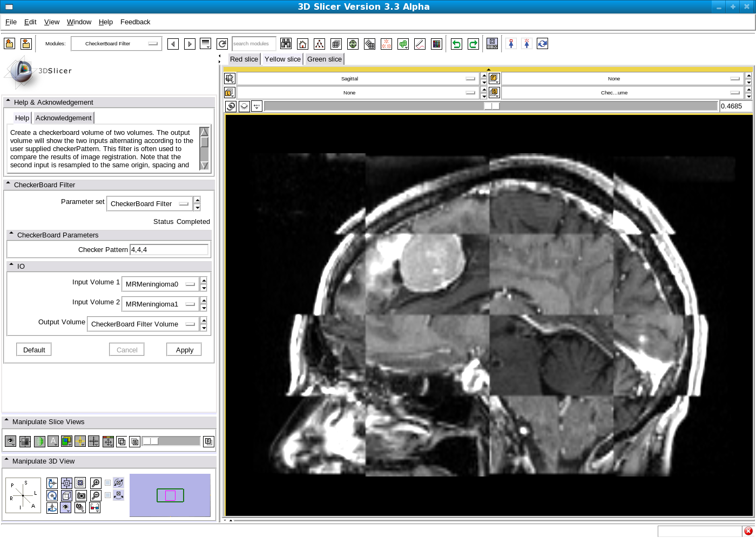
Task: Click the undo arrow in toolbar
Action: coord(457,44)
